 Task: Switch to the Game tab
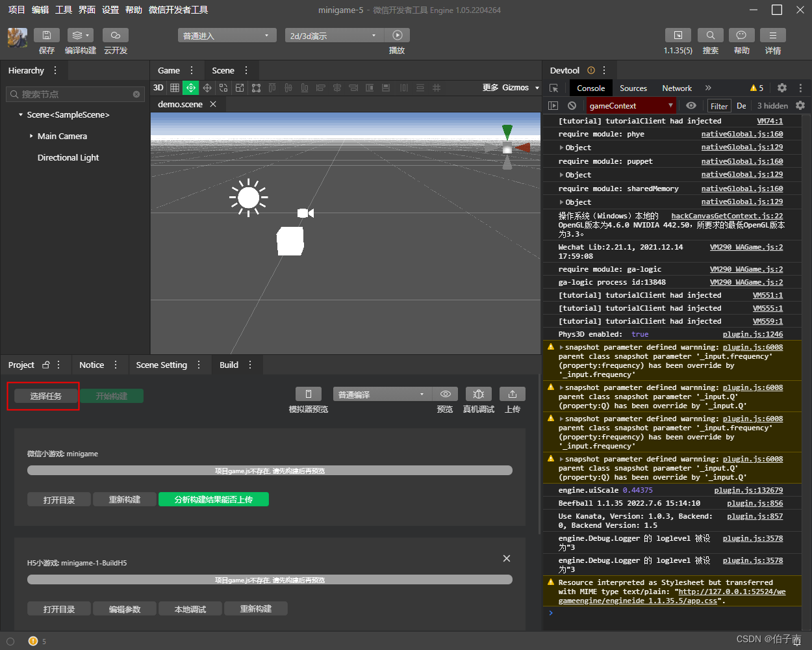click(x=169, y=70)
